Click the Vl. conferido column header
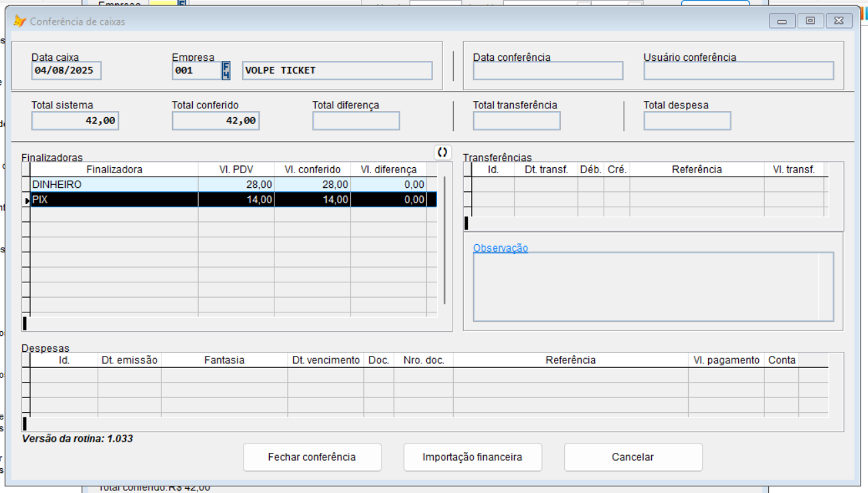 312,170
